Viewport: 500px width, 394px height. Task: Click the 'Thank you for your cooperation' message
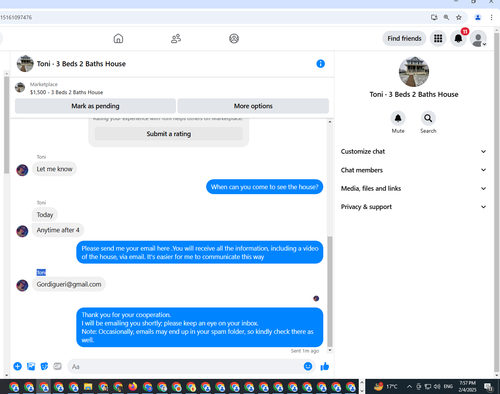click(x=200, y=327)
